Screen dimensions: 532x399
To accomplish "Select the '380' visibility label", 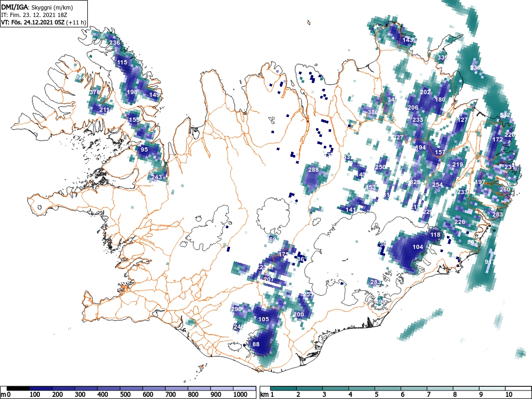I will (x=373, y=112).
